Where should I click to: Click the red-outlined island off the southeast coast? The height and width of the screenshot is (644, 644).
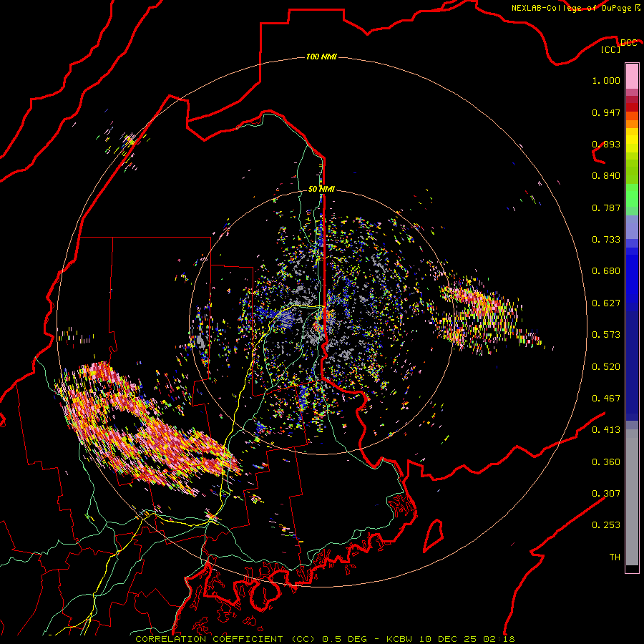(x=434, y=535)
